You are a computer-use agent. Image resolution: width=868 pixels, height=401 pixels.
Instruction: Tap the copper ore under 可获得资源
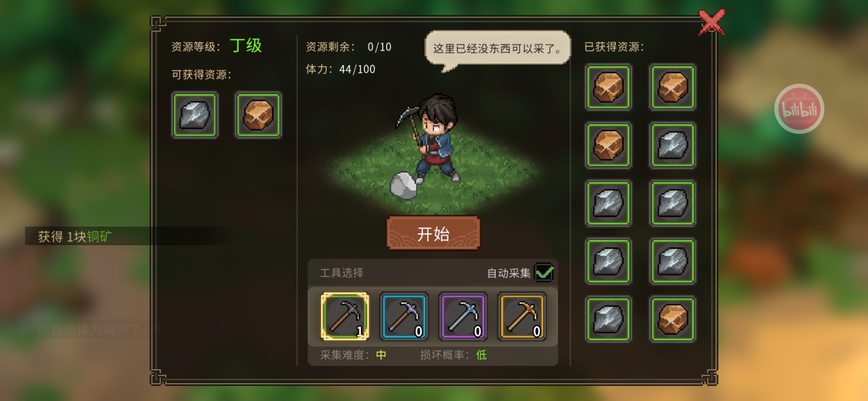click(x=258, y=115)
